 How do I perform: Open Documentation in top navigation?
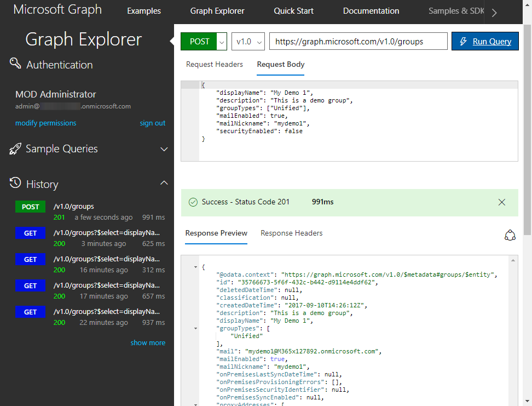tap(371, 11)
